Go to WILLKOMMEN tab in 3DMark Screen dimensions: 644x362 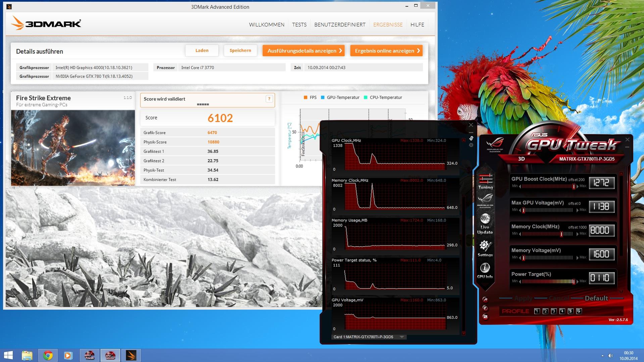click(266, 24)
